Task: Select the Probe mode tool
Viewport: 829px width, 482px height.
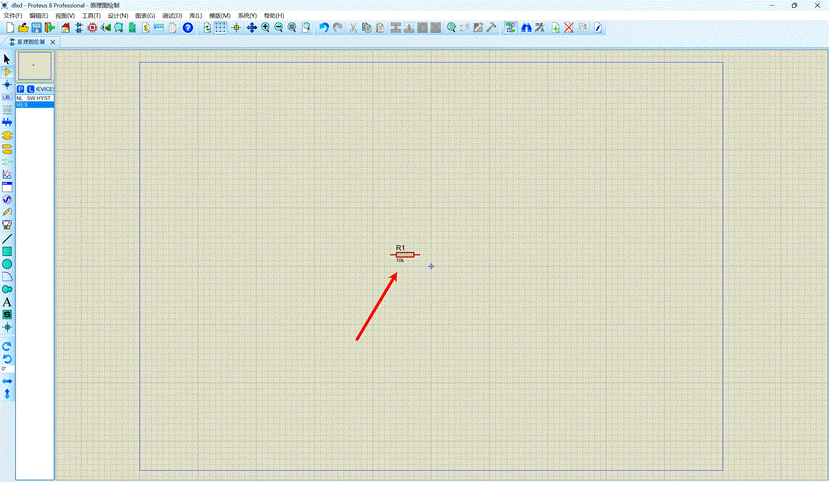Action: (7, 212)
